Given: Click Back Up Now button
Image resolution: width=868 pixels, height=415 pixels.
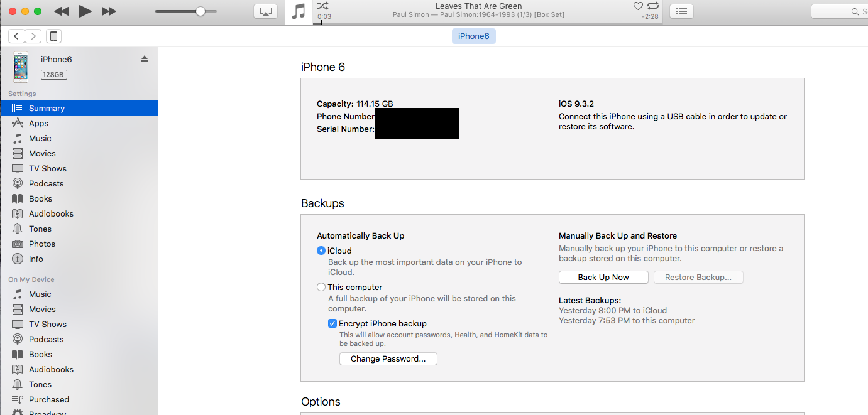Looking at the screenshot, I should tap(603, 277).
